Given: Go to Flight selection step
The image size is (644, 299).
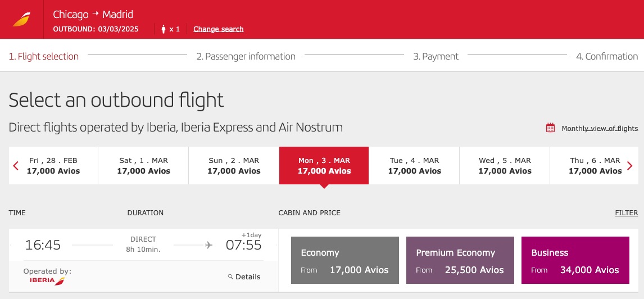Looking at the screenshot, I should pos(44,56).
